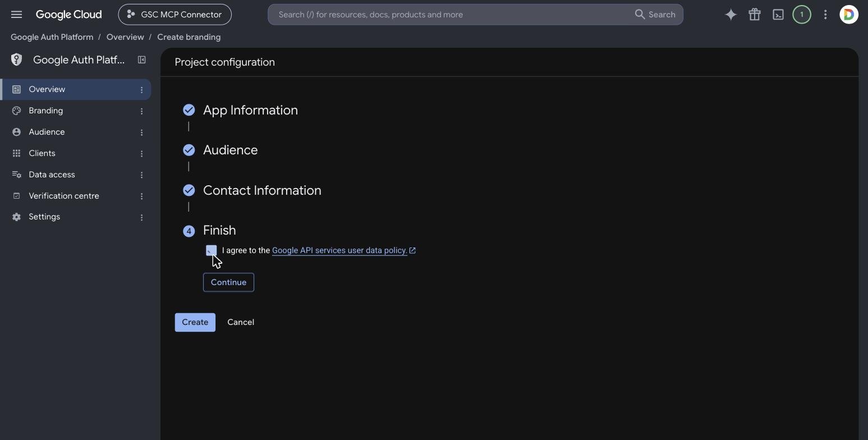Tick the user data policy agreement checkbox

tap(211, 250)
